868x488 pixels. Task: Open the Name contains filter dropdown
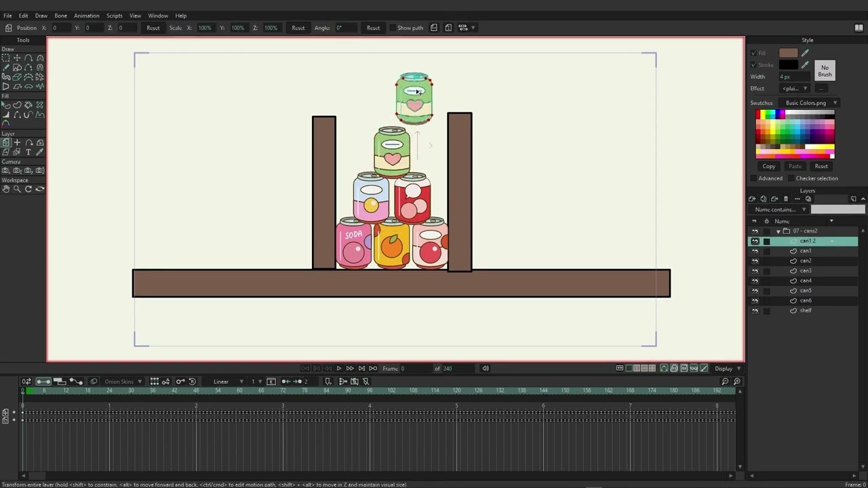pyautogui.click(x=778, y=209)
